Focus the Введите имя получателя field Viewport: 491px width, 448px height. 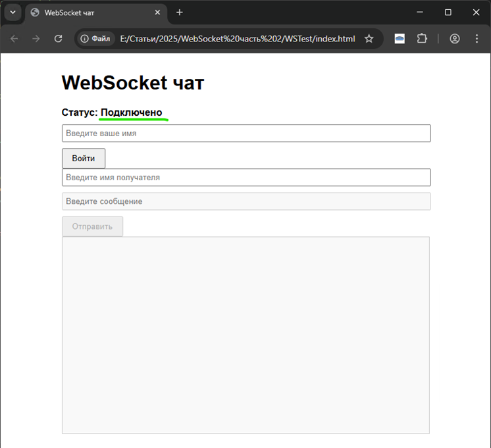[x=246, y=178]
